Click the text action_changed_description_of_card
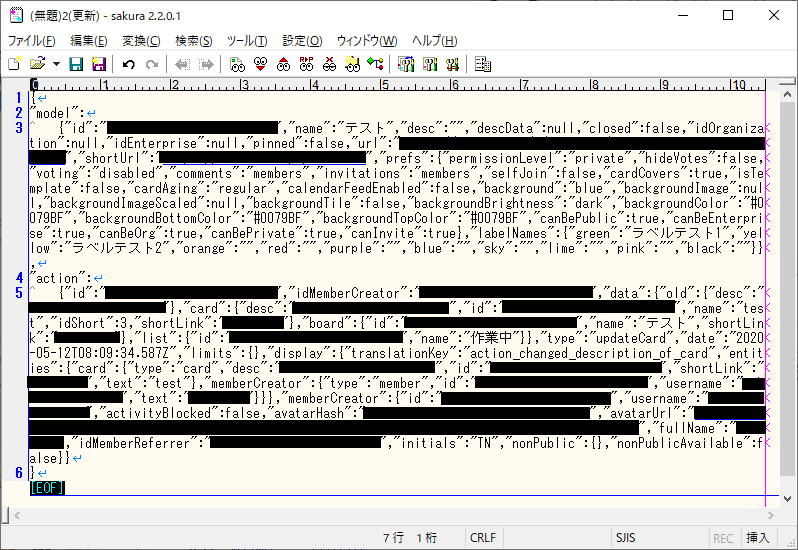 coord(589,354)
